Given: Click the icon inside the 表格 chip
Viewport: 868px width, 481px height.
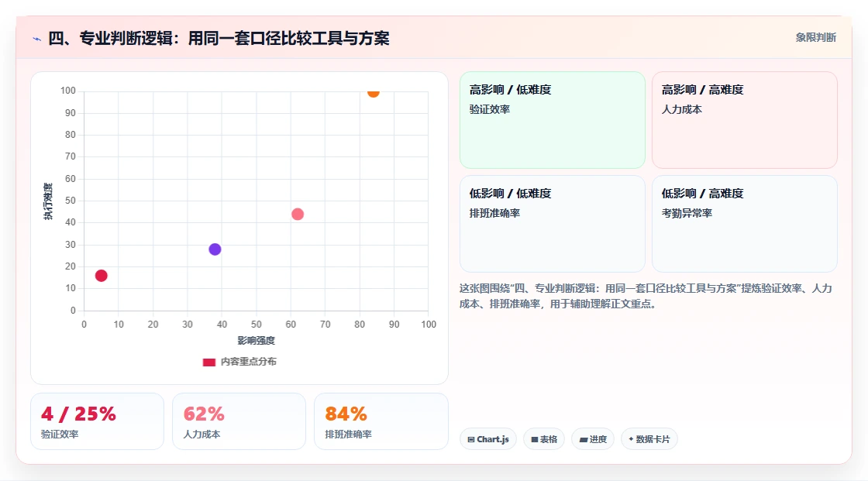Looking at the screenshot, I should pyautogui.click(x=535, y=439).
